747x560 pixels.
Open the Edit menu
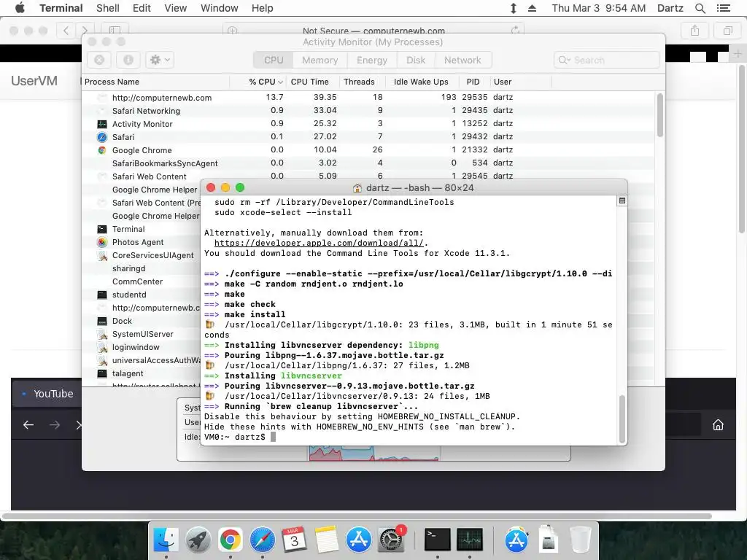tap(142, 8)
